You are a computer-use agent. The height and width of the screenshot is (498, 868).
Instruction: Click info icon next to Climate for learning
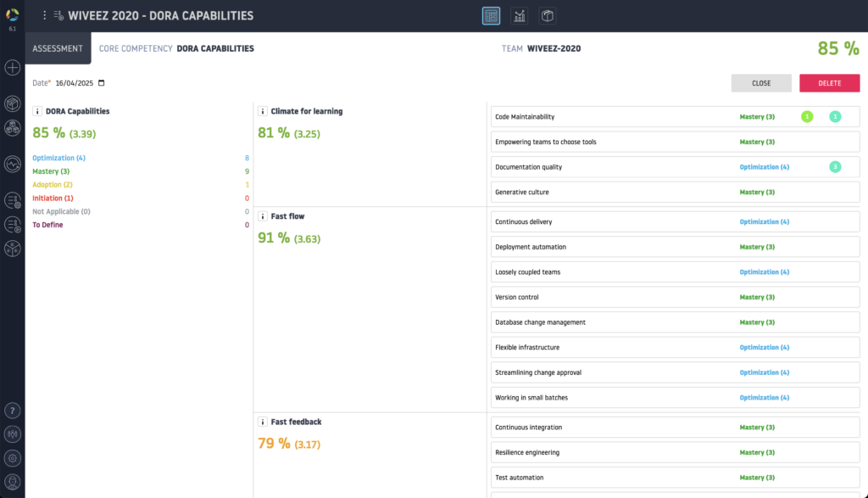point(262,111)
